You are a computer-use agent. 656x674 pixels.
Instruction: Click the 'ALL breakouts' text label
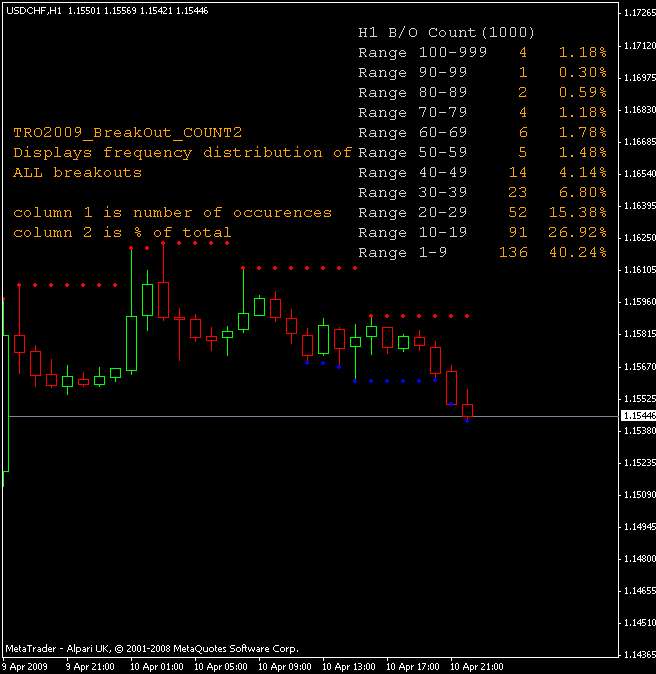click(77, 172)
